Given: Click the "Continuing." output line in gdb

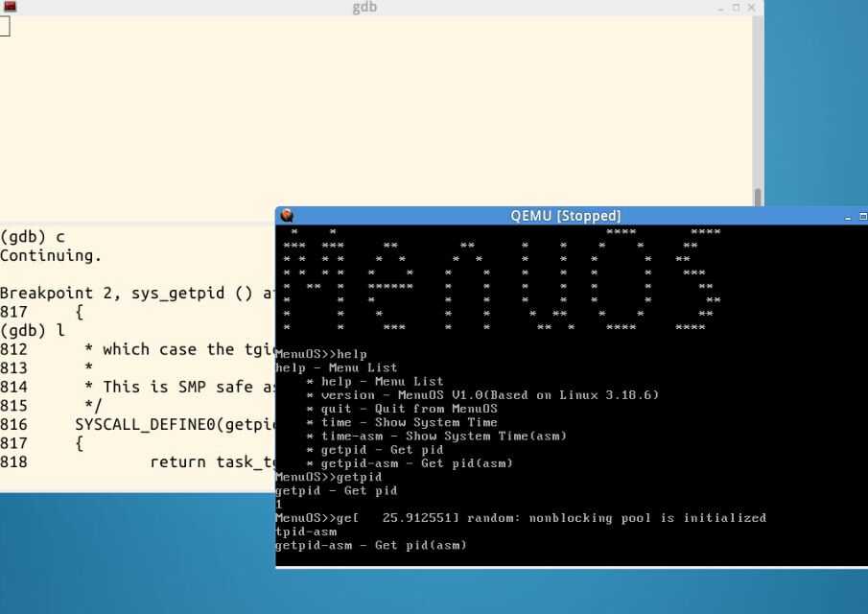Looking at the screenshot, I should click(x=51, y=256).
